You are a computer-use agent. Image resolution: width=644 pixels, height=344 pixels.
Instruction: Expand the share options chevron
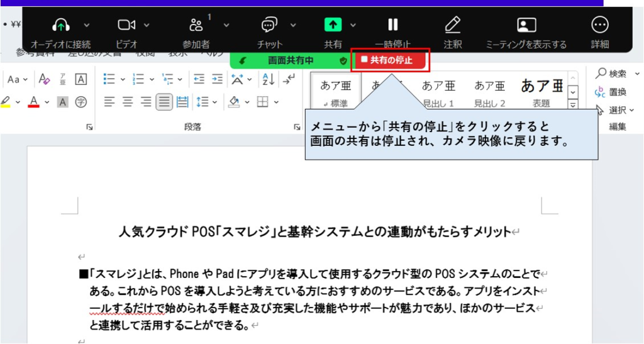tap(353, 25)
